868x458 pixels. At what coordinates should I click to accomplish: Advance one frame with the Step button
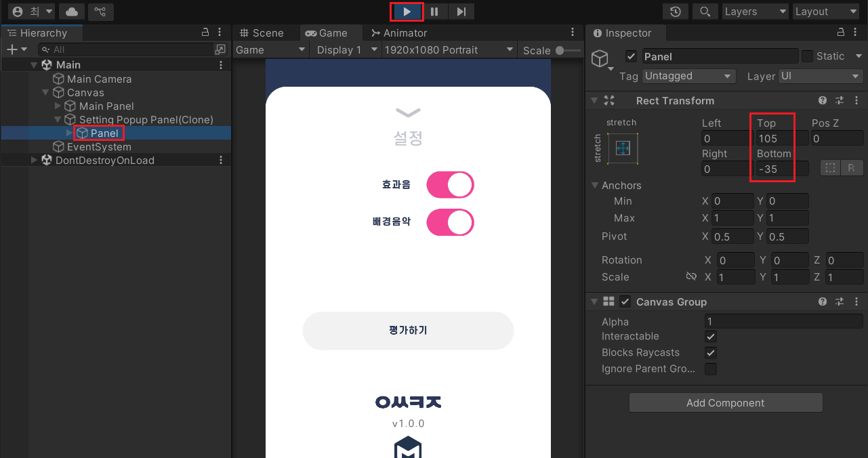(x=461, y=12)
